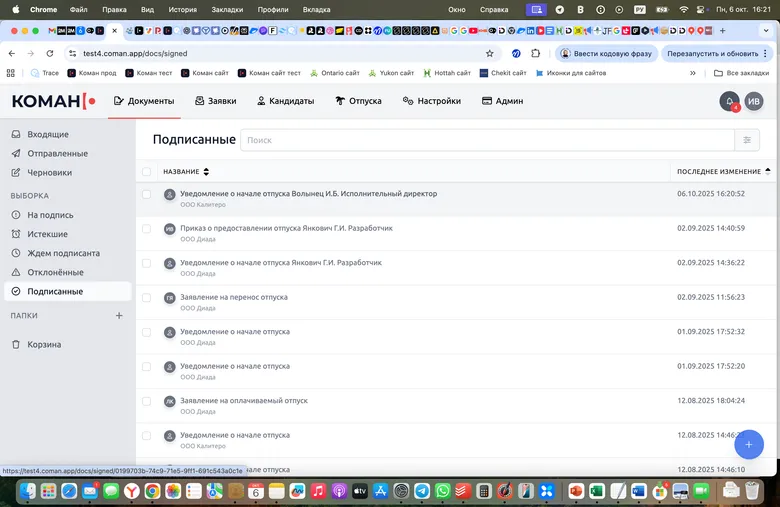Click the notifications bell icon
This screenshot has height=507, width=780.
pos(729,101)
